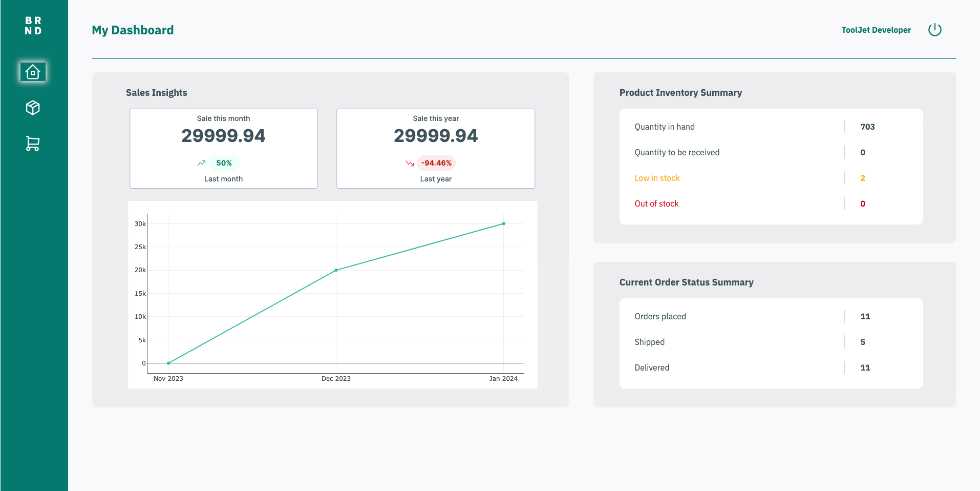
Task: Click the downward trend arrow icon
Action: (410, 163)
